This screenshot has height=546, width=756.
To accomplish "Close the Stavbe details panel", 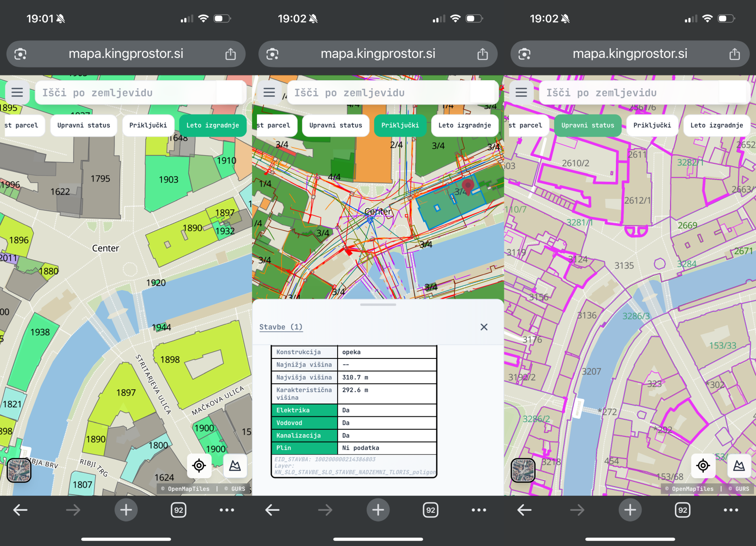I will click(x=483, y=327).
